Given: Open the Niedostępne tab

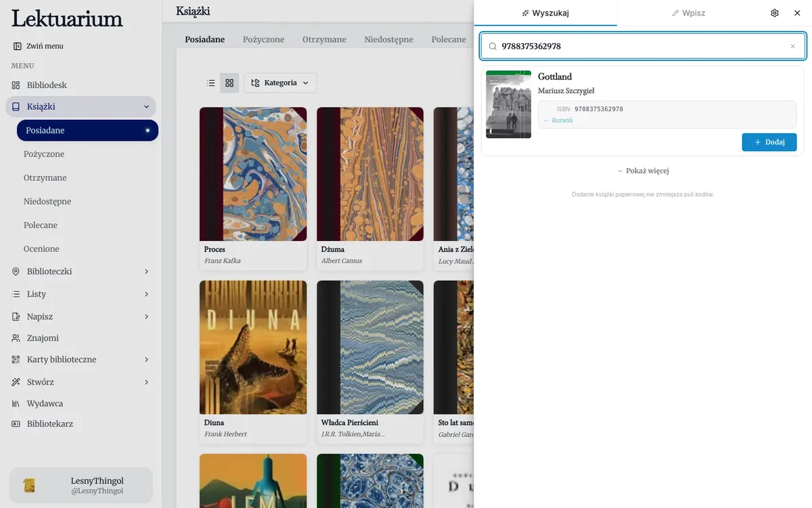Looking at the screenshot, I should (388, 39).
